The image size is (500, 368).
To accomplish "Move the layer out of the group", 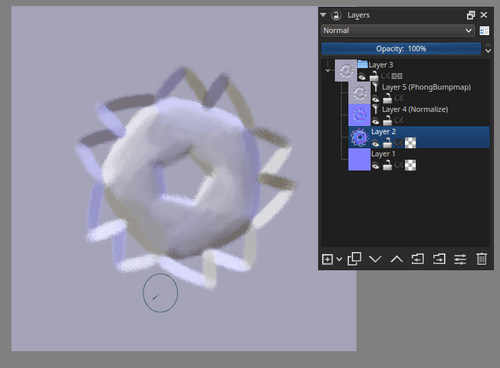I will click(x=418, y=259).
